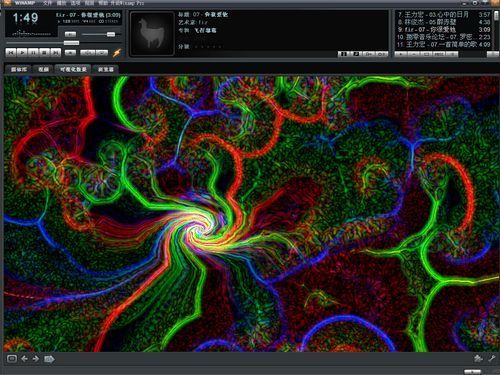
Task: Click the playlist MISC button
Action: [439, 54]
